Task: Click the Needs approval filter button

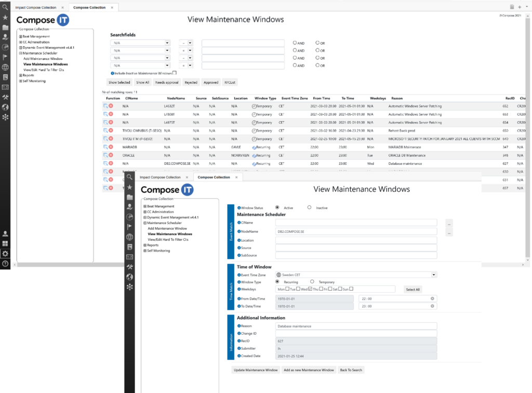Action: coord(167,83)
